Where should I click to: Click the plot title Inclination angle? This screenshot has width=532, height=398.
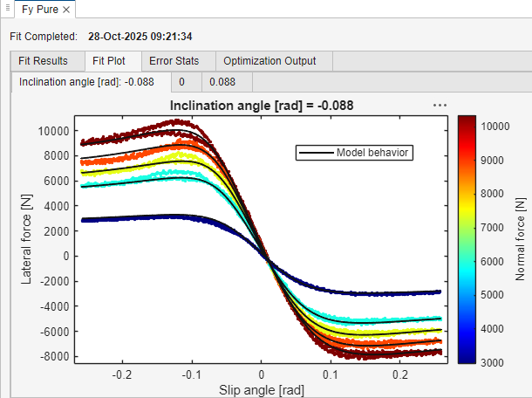[x=262, y=106]
